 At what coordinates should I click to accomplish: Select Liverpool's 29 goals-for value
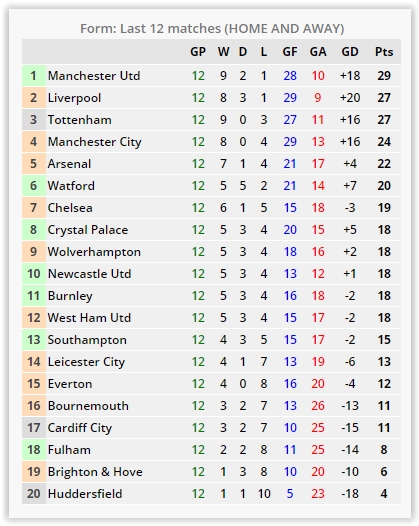tap(290, 98)
